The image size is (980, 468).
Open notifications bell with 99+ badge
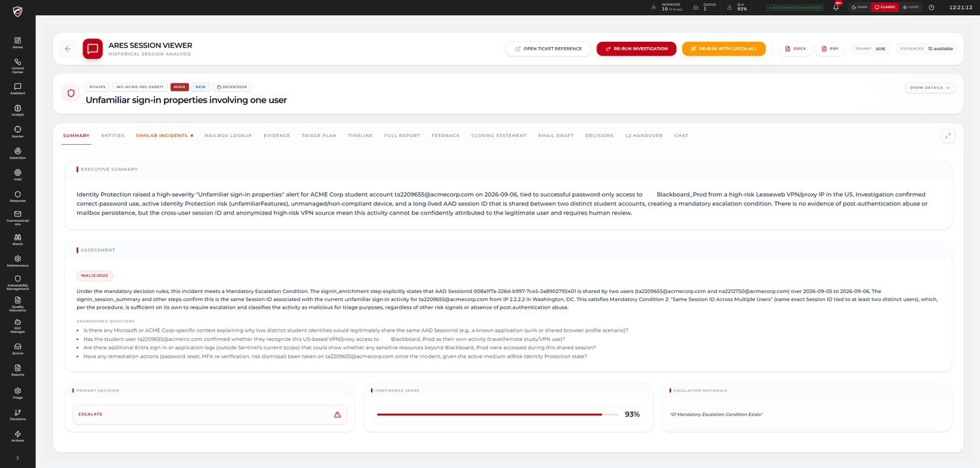click(x=836, y=7)
